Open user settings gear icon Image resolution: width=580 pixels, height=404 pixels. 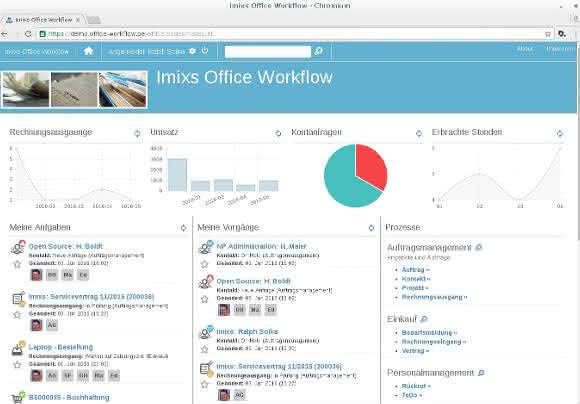click(x=192, y=51)
